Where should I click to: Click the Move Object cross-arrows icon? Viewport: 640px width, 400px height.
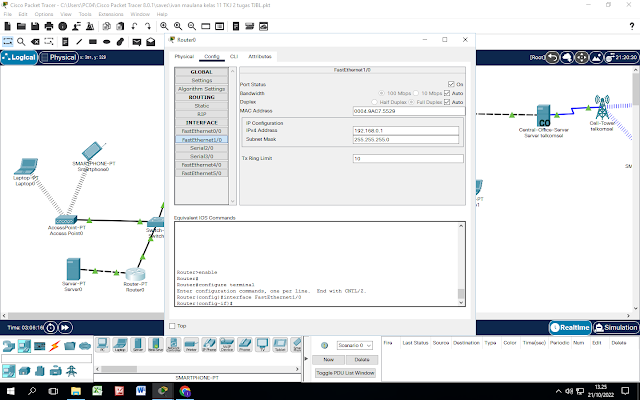pos(582,58)
